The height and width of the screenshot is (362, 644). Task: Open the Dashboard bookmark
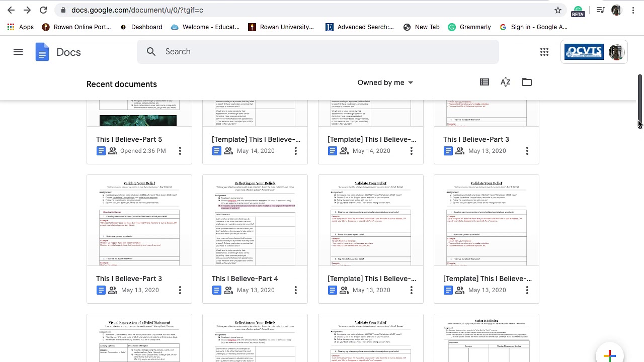tap(141, 27)
